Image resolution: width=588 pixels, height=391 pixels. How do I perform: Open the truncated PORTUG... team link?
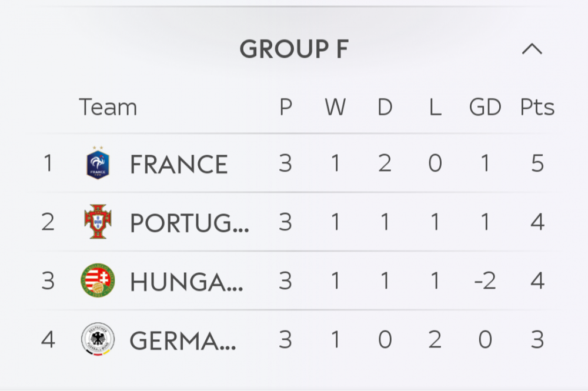coord(189,223)
